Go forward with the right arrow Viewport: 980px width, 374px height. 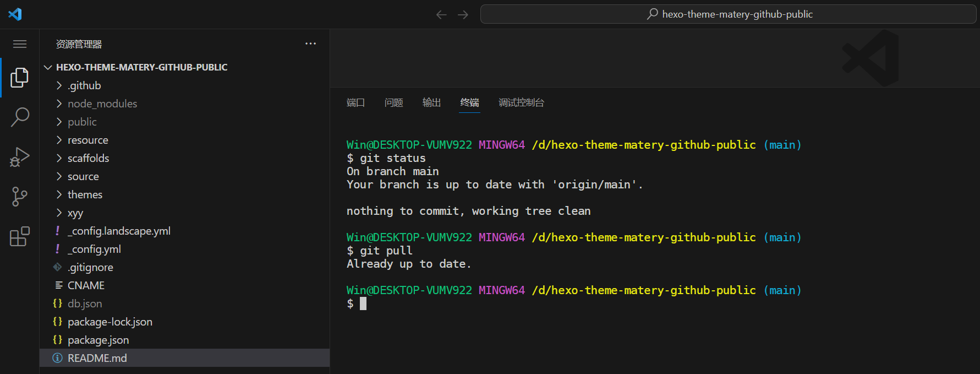pos(463,14)
